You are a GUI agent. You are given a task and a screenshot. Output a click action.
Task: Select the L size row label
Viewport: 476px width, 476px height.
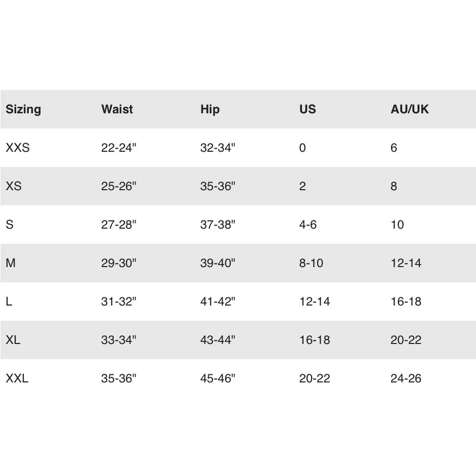[x=9, y=301]
